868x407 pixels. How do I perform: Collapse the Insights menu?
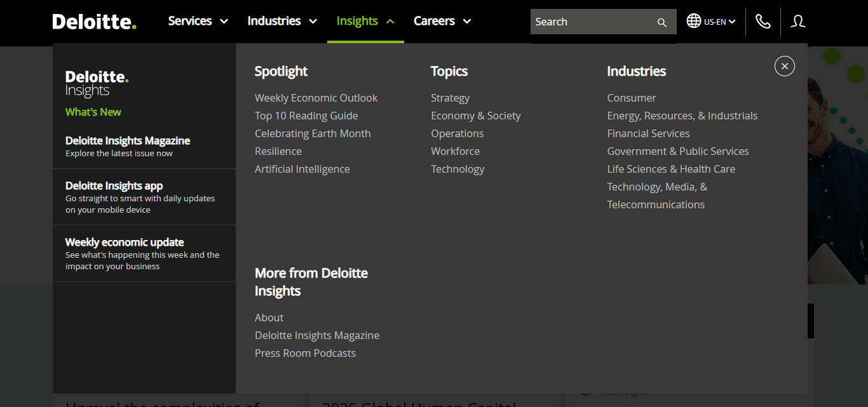365,21
